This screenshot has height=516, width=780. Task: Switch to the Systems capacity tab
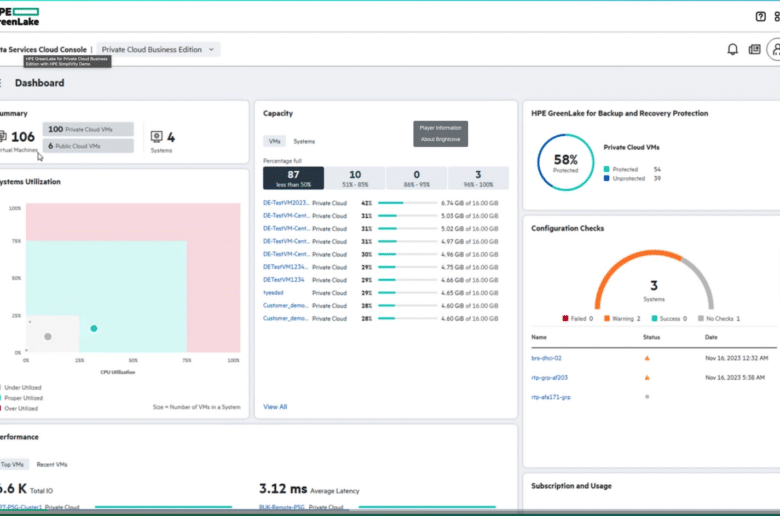[x=304, y=141]
